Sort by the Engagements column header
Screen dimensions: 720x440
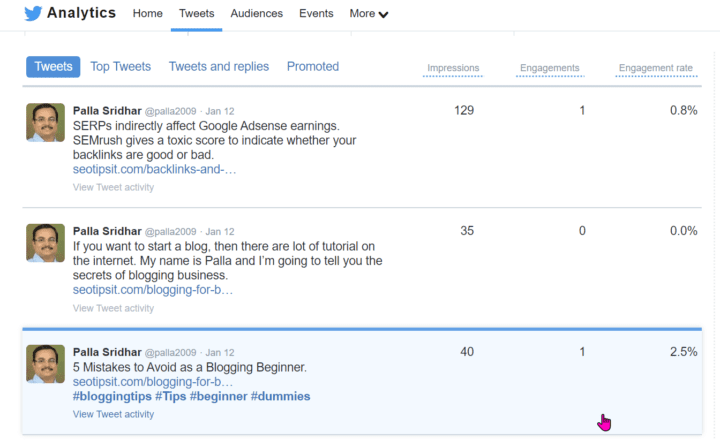pos(549,69)
